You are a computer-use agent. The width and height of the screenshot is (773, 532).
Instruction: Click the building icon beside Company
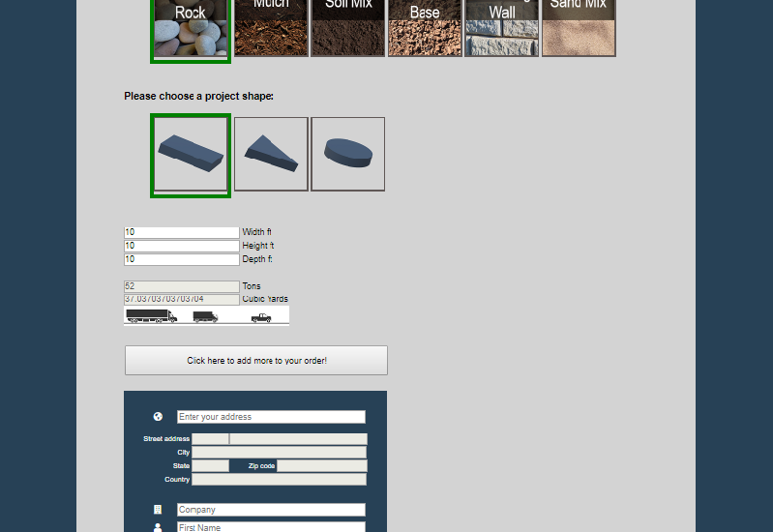click(158, 510)
